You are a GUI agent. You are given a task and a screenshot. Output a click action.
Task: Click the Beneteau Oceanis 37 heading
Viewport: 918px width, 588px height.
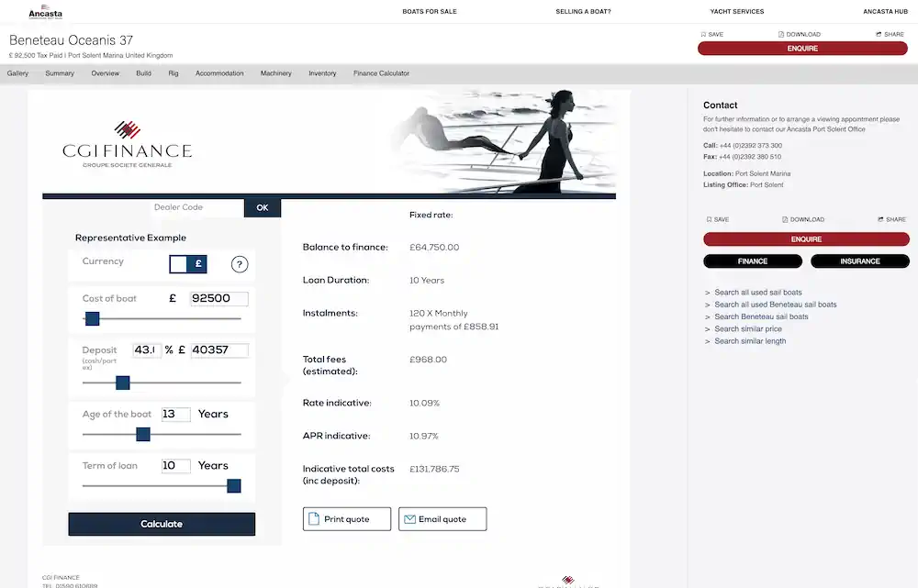[71, 40]
